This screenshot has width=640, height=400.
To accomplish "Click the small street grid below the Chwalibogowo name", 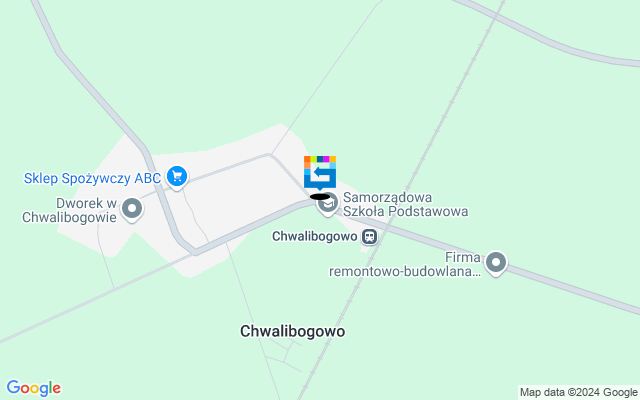I will 284,356.
